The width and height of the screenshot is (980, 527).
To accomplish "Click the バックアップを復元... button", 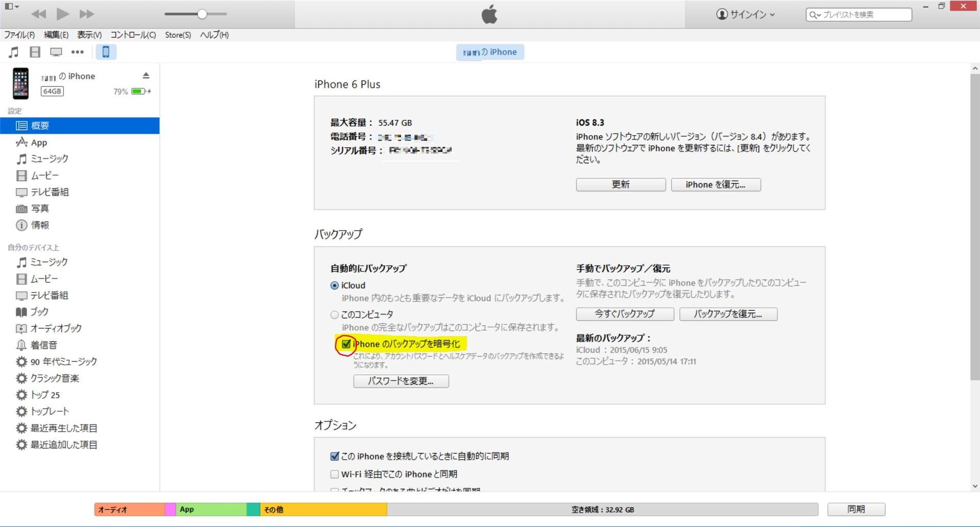I will pyautogui.click(x=728, y=314).
